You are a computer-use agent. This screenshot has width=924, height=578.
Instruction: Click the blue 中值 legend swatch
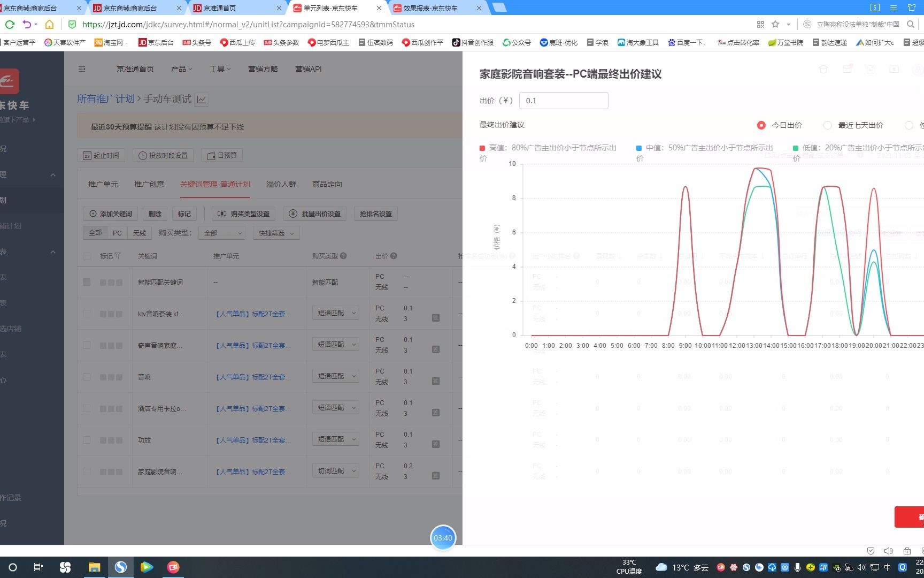(639, 148)
